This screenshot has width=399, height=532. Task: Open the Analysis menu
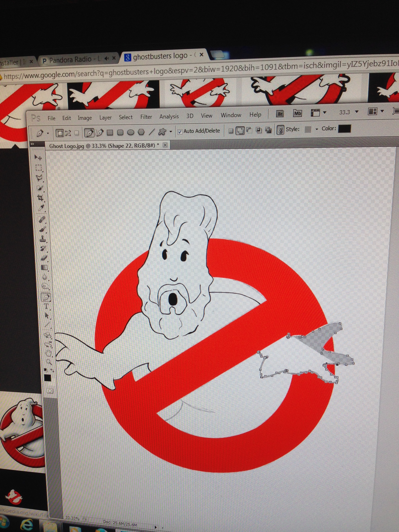click(x=169, y=116)
